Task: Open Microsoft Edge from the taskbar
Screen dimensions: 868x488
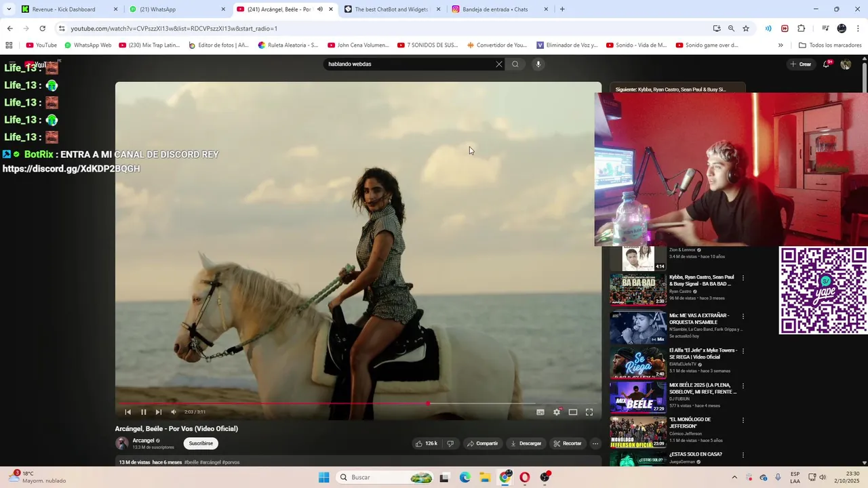Action: click(x=465, y=478)
